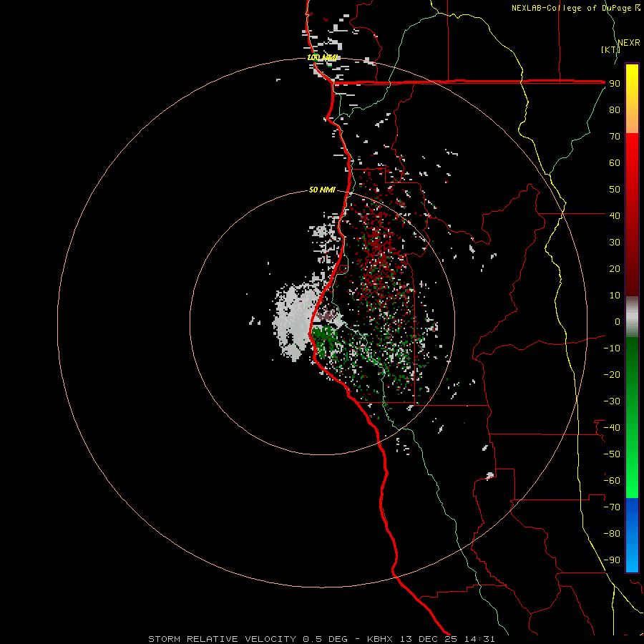Image resolution: width=644 pixels, height=644 pixels.
Task: Pick the blue segment of the color bar
Action: (x=632, y=535)
